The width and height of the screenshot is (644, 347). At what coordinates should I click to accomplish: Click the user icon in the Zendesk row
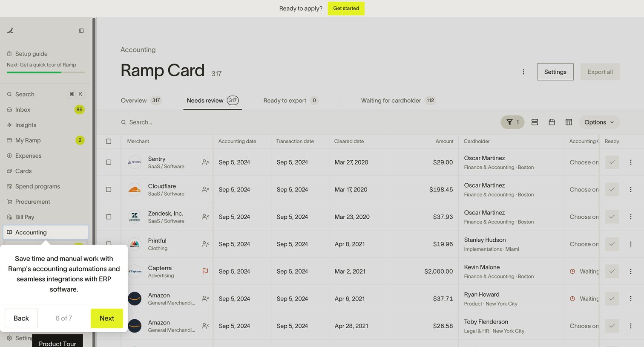[x=205, y=217]
